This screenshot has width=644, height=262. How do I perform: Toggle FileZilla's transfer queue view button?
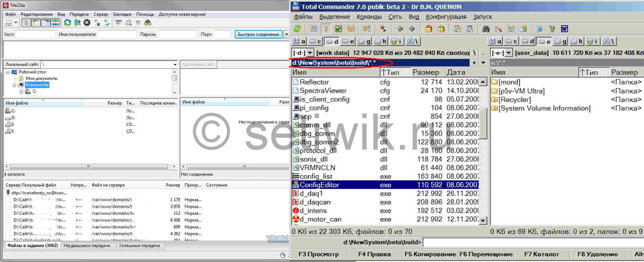point(55,23)
